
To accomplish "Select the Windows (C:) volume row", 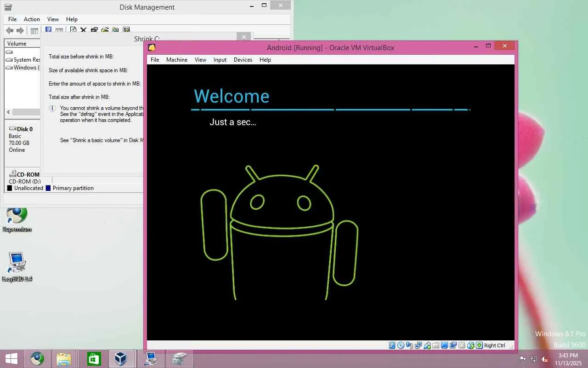I will click(23, 68).
